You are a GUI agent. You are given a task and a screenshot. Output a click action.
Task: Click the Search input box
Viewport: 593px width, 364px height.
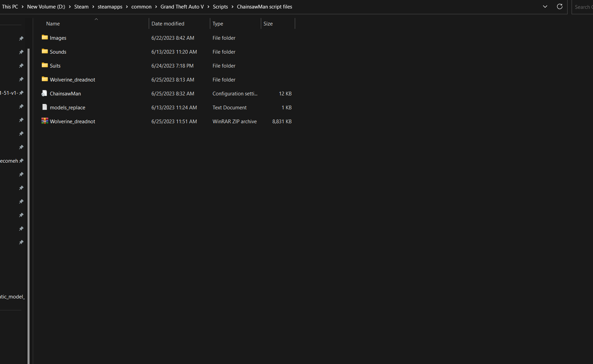582,7
